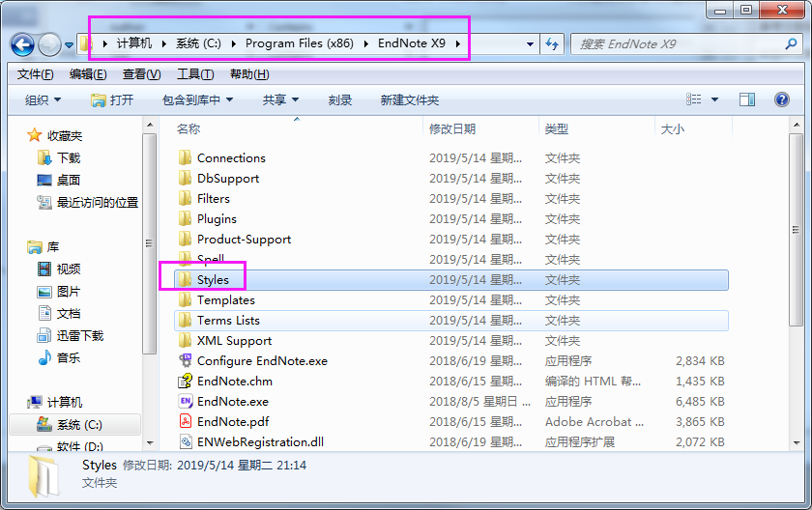Click the search magnifier icon
This screenshot has height=510, width=812.
pyautogui.click(x=791, y=44)
